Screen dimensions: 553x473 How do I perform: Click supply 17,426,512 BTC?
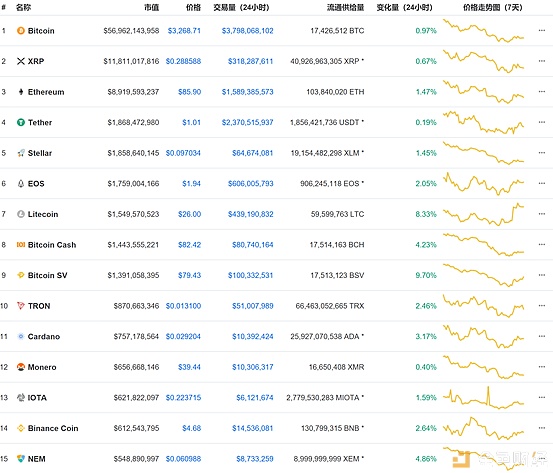337,31
